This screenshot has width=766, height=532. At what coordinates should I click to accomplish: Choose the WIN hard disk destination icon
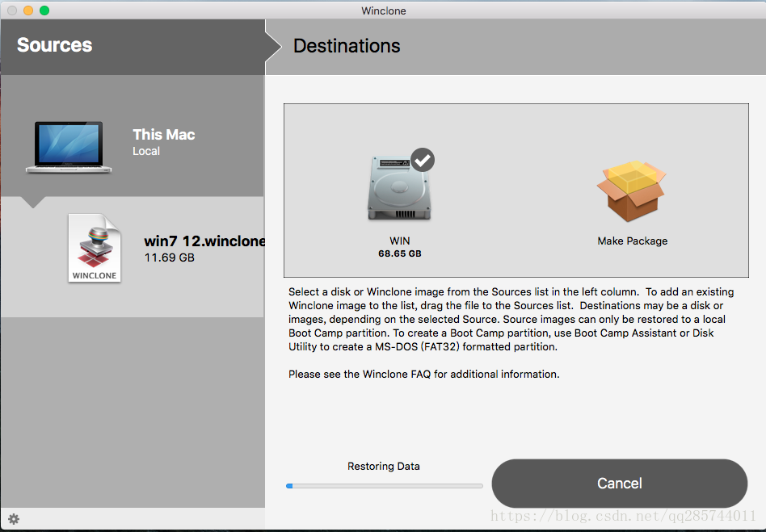coord(399,189)
